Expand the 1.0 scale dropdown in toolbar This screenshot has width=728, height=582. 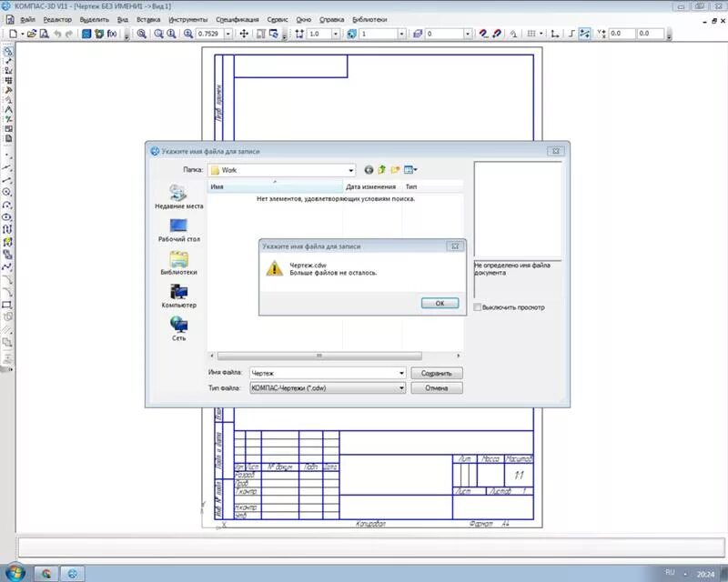(335, 34)
